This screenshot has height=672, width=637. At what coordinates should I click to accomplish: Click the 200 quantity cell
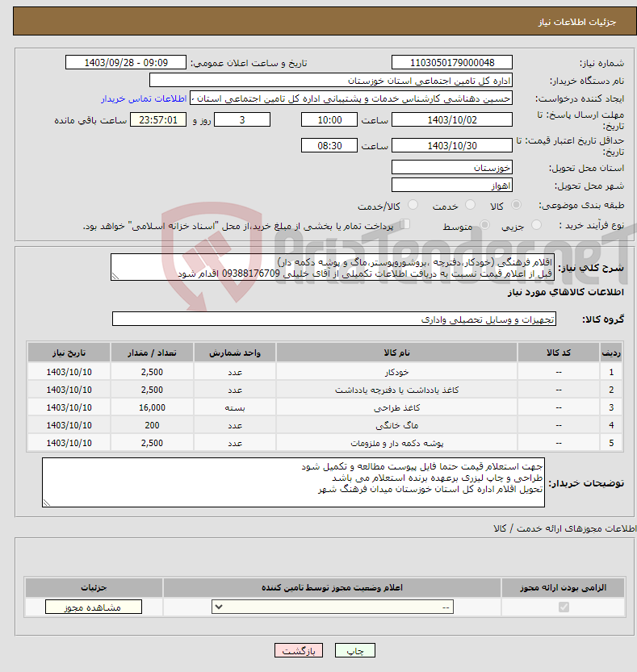152,426
